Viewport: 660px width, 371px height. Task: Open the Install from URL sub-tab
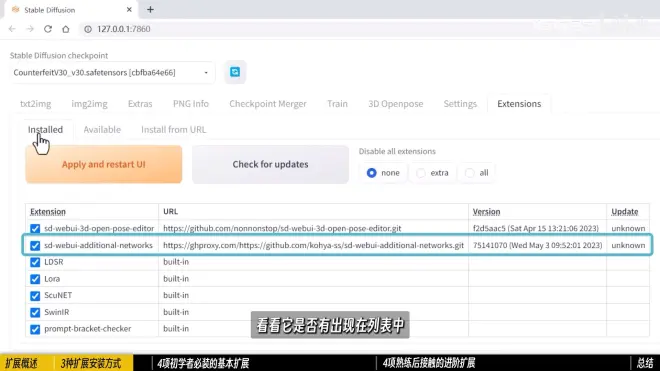[x=173, y=130]
